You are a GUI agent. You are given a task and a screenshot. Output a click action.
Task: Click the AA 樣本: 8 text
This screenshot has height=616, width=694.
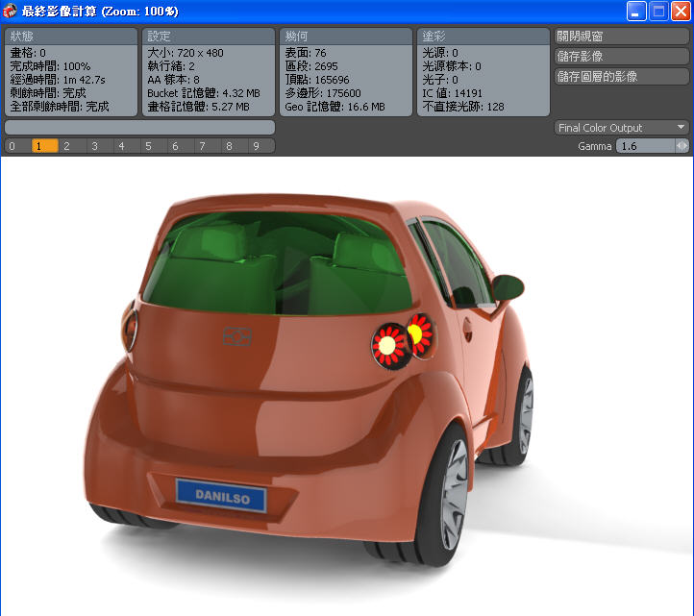173,80
